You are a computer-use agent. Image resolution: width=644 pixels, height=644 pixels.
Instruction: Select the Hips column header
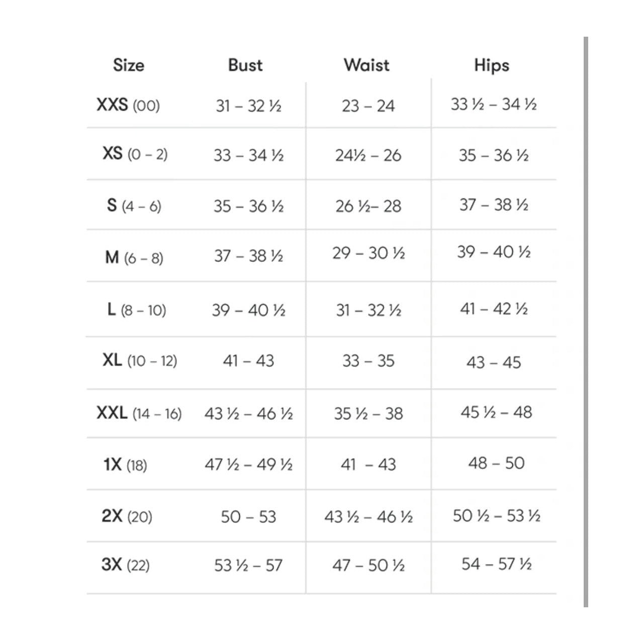pyautogui.click(x=492, y=65)
